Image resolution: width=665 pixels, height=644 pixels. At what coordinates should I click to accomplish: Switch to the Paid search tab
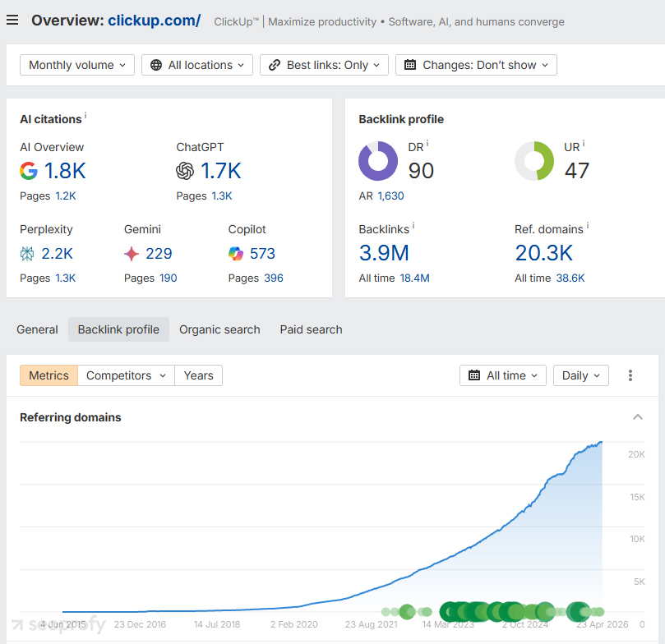[x=311, y=329]
